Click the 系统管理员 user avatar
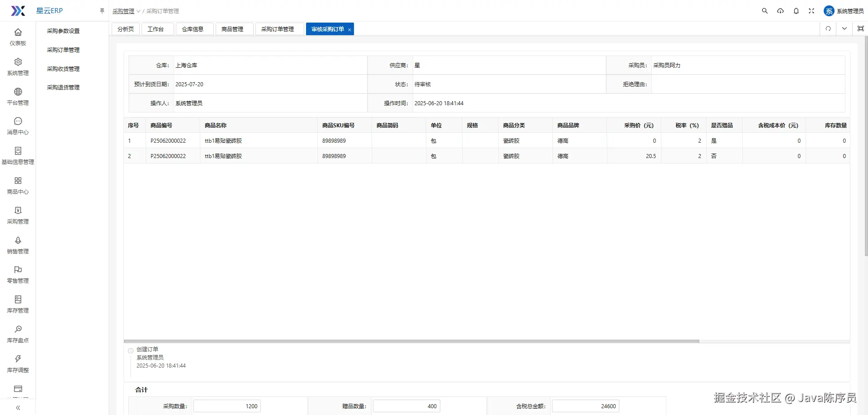Screen dimensions: 868x415 click(x=829, y=11)
